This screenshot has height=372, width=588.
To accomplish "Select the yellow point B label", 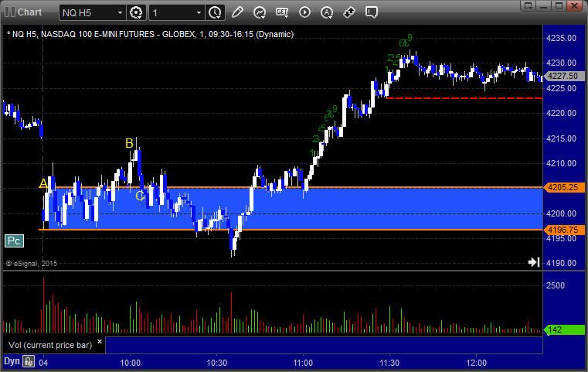I will [129, 143].
